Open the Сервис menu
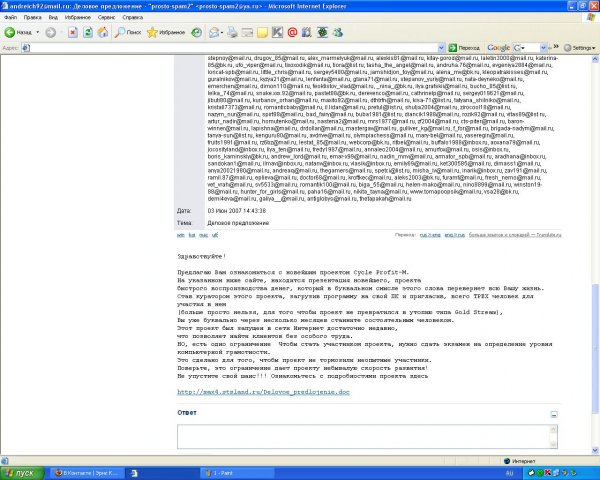Viewport: 600px width, 480px height. (111, 18)
